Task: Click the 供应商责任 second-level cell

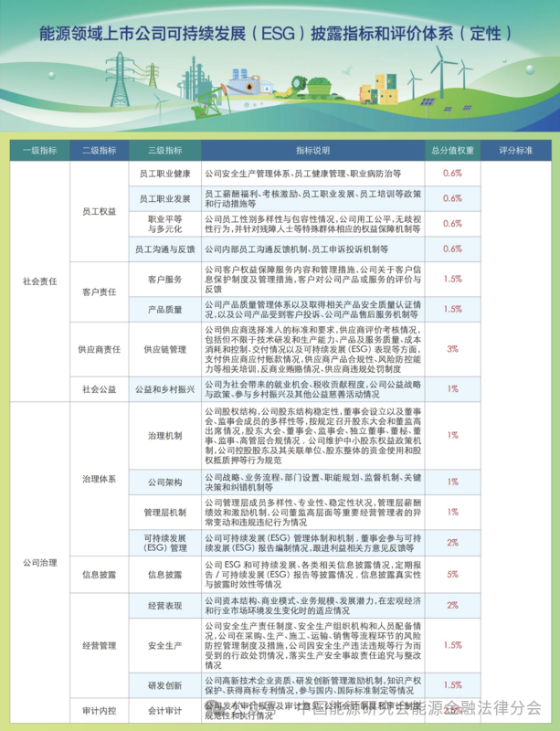Action: coord(100,349)
